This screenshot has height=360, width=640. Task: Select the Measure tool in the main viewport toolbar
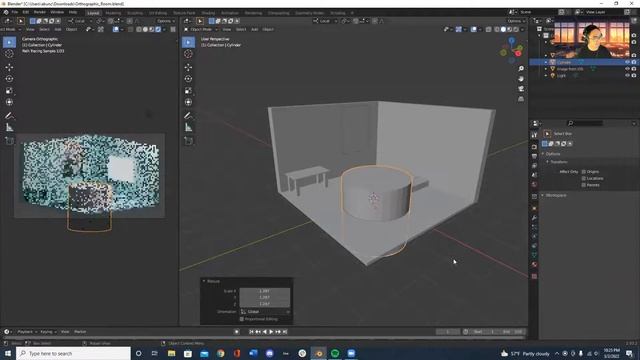188,128
